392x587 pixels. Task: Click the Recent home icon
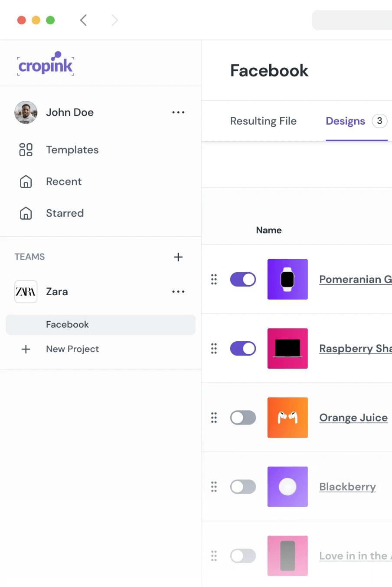[26, 181]
